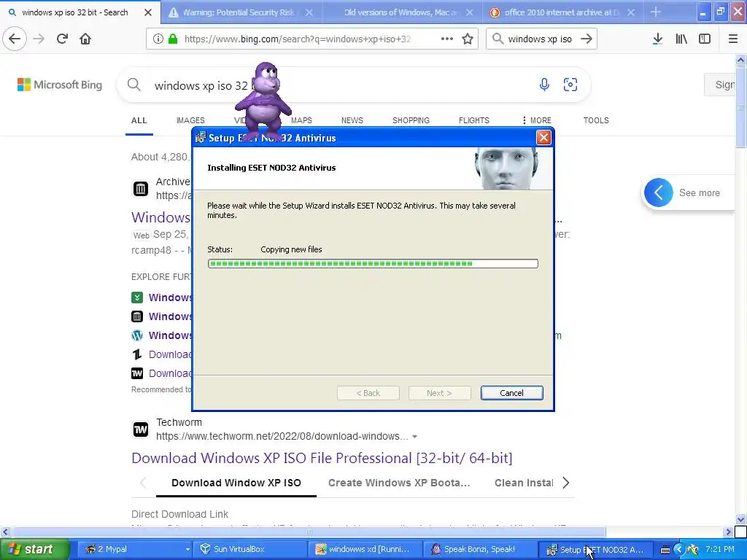
Task: Select the NEWS search category
Action: coord(352,120)
